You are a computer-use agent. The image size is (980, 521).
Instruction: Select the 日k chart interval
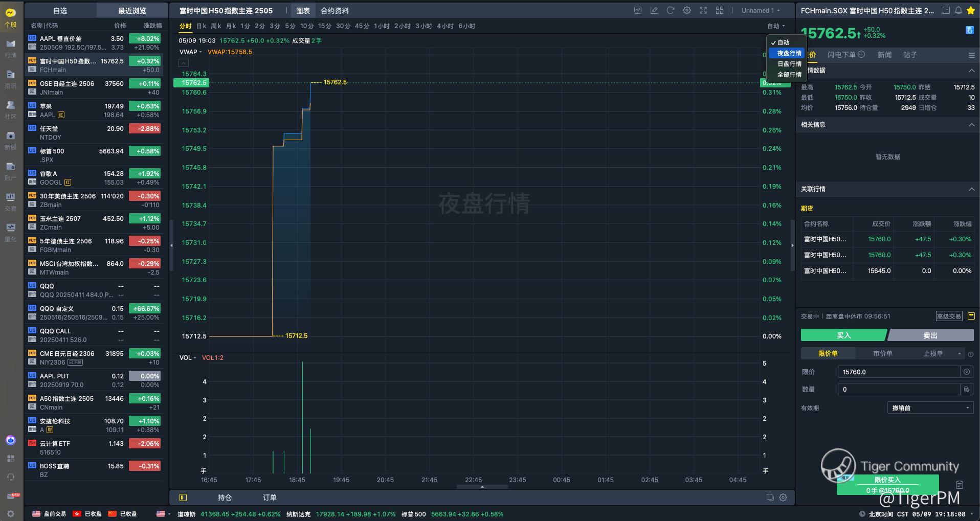202,26
